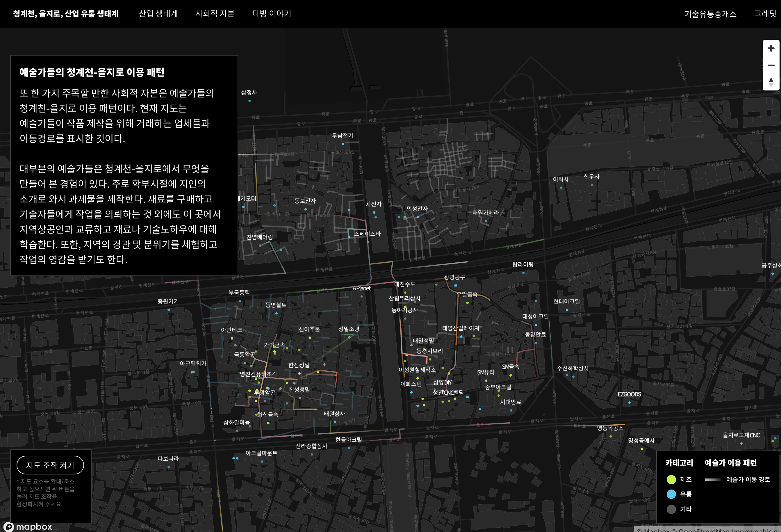Select the 대원카메라 marker on the map

(486, 221)
